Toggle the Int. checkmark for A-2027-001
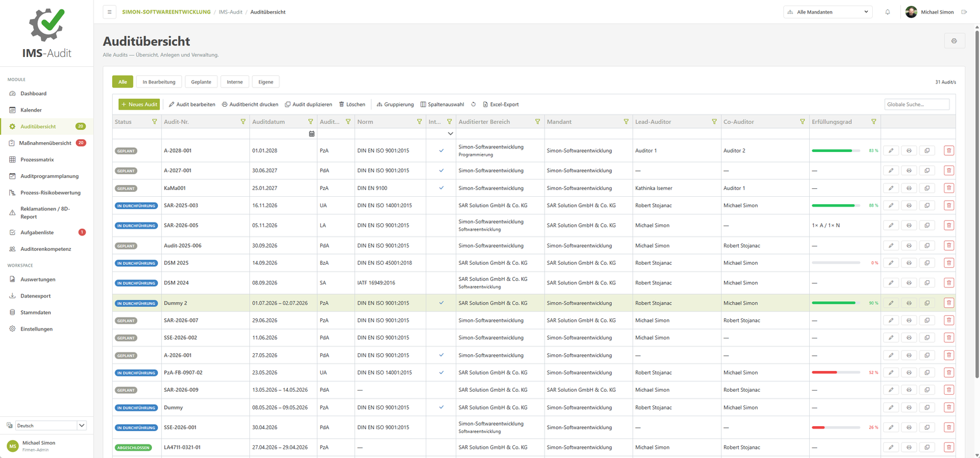Screen dimensions: 980x458 (442, 170)
